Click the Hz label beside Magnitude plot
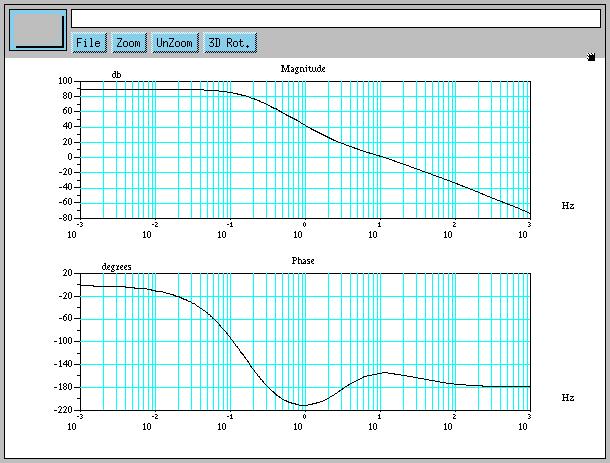Screen dimensions: 610x463 click(568, 205)
